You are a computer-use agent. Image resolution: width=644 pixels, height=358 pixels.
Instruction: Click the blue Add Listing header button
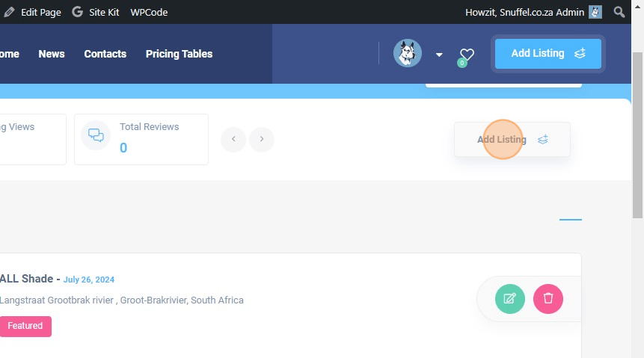548,54
